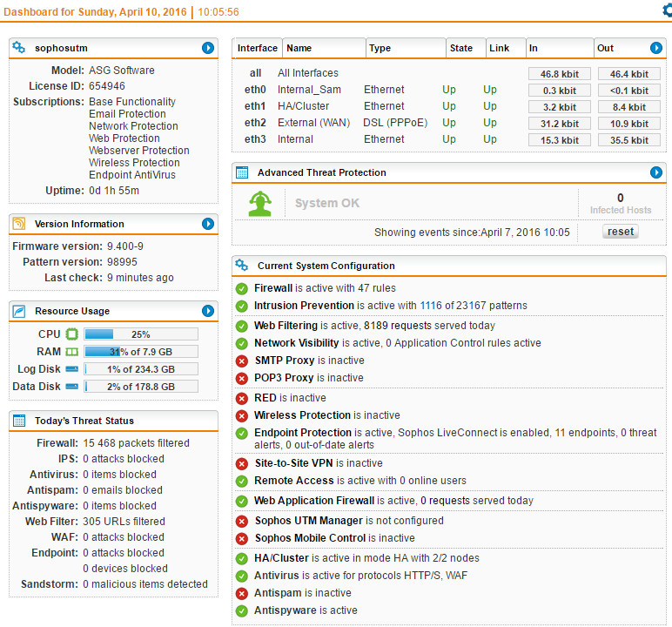Click the RAM usage progress bar
This screenshot has height=627, width=672.
pos(141,352)
